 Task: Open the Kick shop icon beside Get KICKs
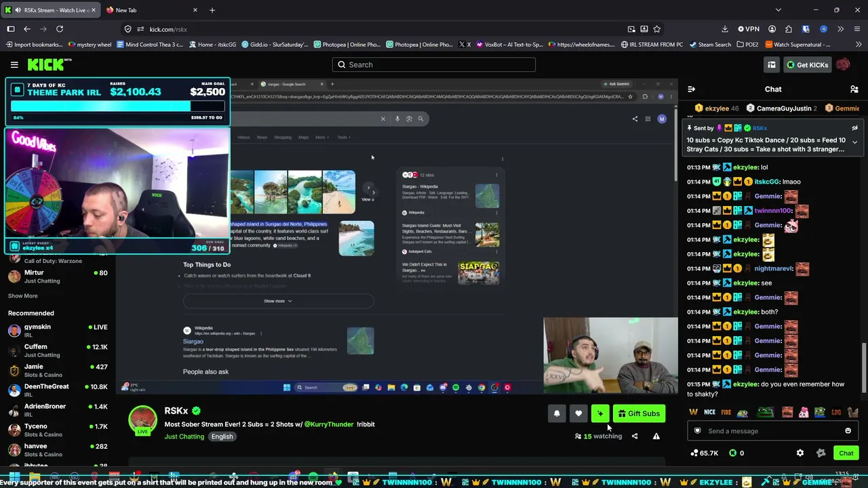(x=772, y=64)
